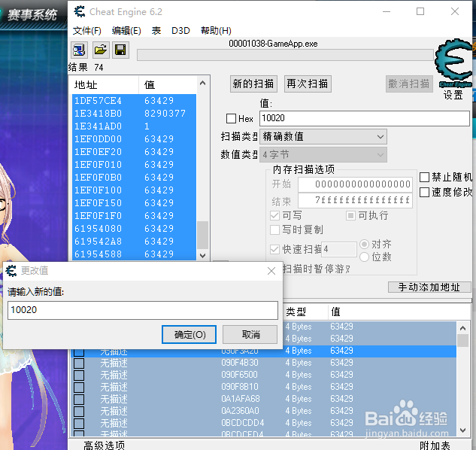This screenshot has width=476, height=450.
Task: Click 手动添加地址 button
Action: click(429, 287)
